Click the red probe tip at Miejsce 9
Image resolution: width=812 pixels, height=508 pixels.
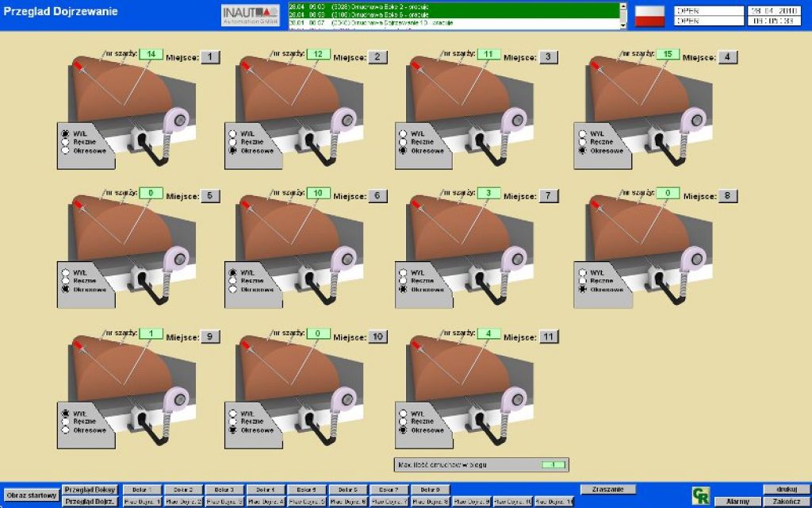click(77, 343)
